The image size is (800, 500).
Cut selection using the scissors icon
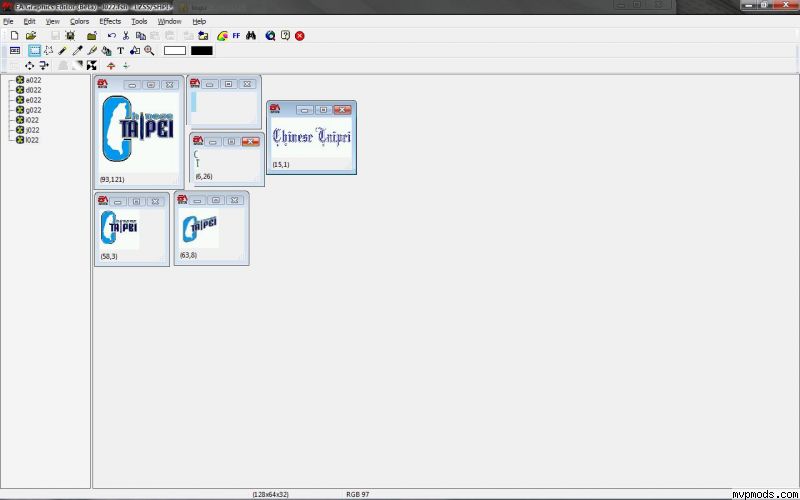126,36
